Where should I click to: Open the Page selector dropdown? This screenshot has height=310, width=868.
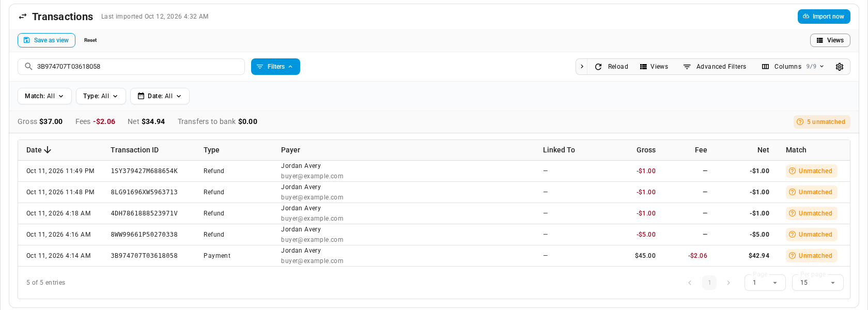pyautogui.click(x=765, y=283)
